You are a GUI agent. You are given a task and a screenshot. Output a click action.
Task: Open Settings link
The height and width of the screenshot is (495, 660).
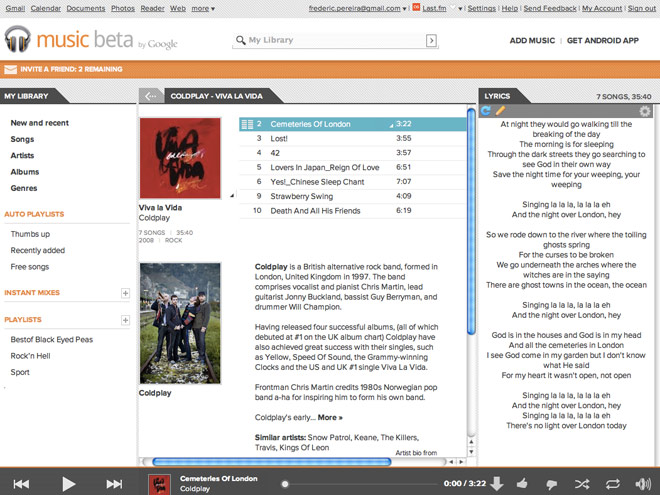click(x=482, y=8)
